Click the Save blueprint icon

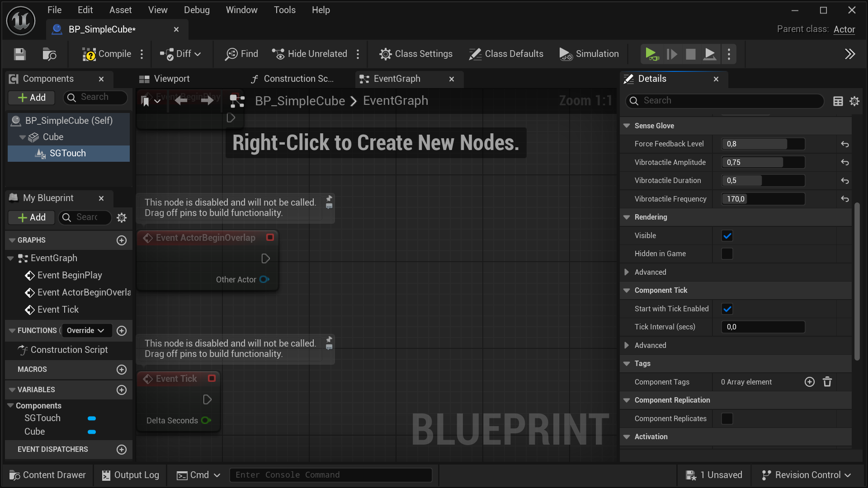[20, 54]
